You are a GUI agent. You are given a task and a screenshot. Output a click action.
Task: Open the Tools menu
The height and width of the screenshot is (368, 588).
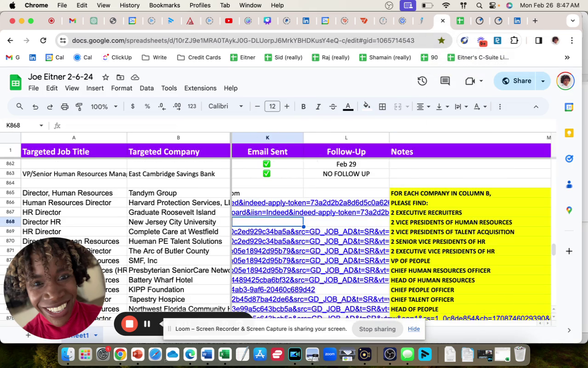point(169,88)
